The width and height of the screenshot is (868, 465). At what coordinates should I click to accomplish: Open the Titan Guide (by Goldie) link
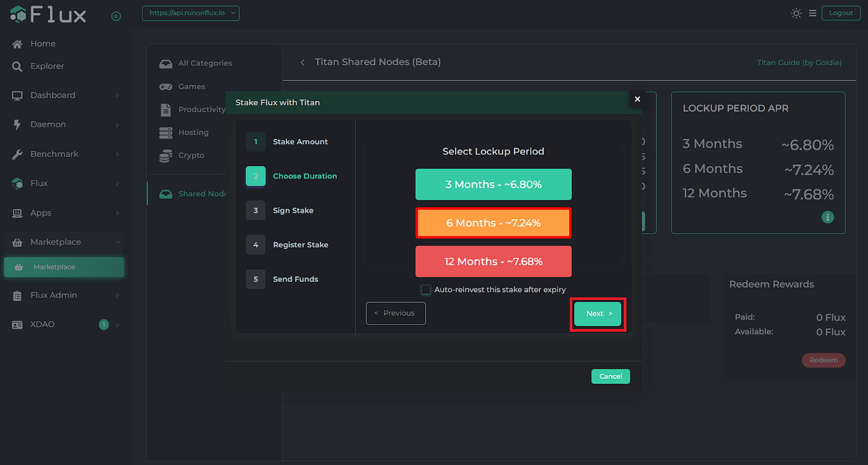click(x=800, y=63)
